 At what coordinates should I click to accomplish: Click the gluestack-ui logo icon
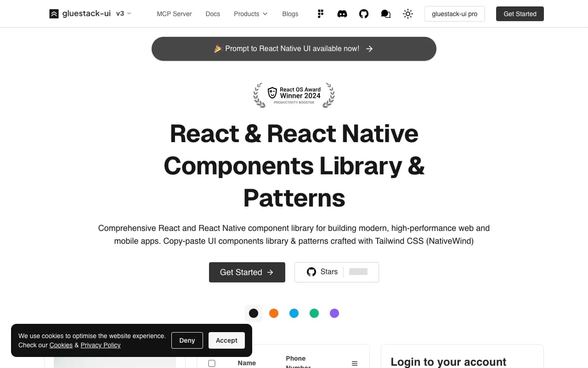coord(54,13)
